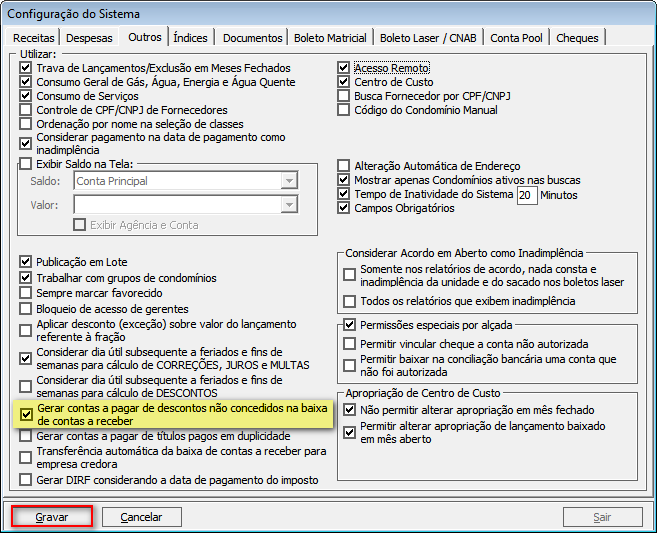
Task: Enable Código do Condomínio Manual
Action: 344,110
